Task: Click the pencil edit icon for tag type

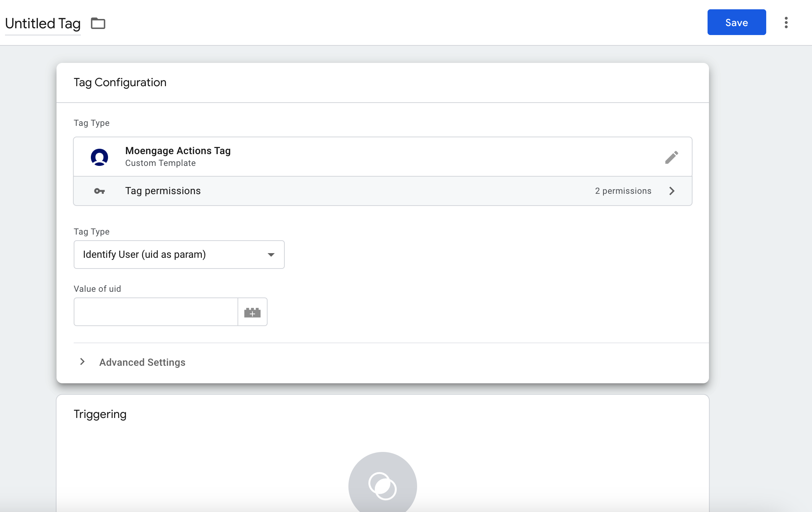Action: coord(671,157)
